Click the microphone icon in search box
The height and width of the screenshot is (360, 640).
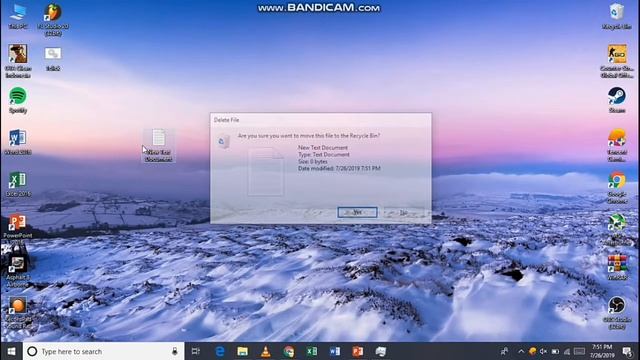(x=175, y=351)
